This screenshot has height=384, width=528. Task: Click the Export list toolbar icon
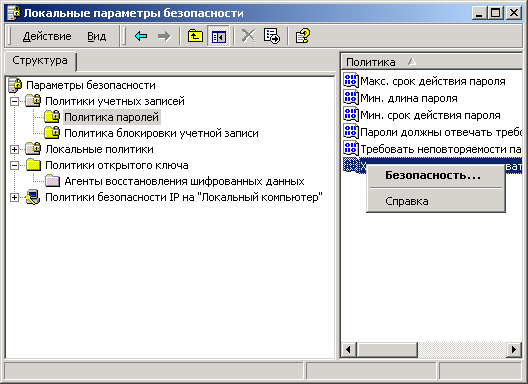(x=271, y=36)
